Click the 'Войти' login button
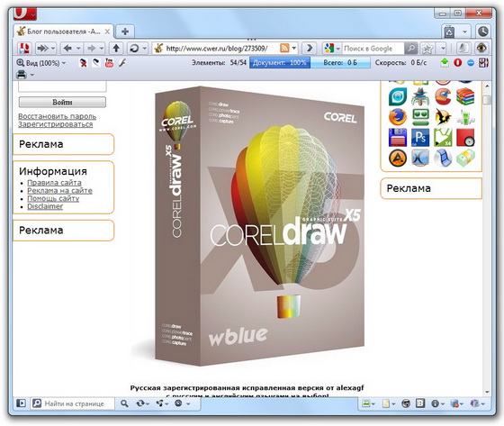The height and width of the screenshot is (426, 504). pos(62,102)
